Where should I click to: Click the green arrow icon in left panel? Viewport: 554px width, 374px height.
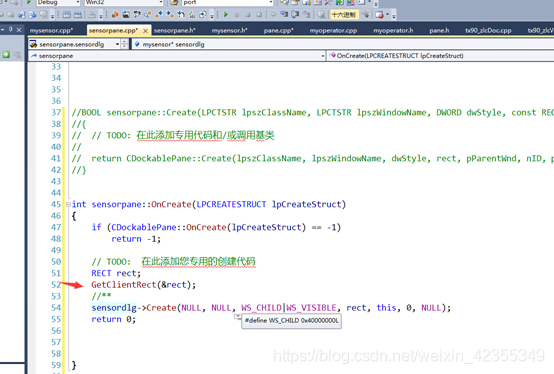pos(6,54)
